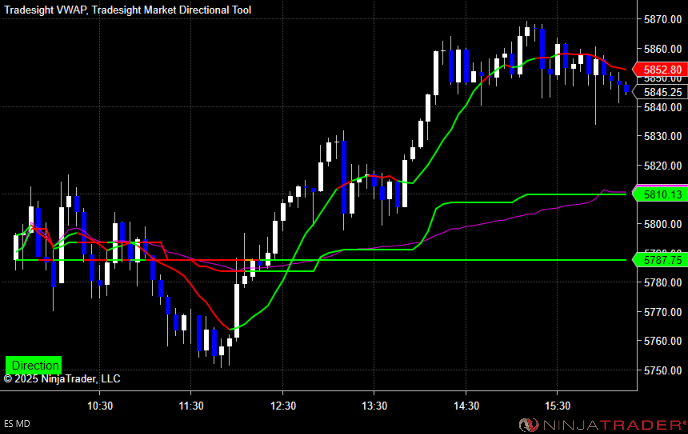Click the 5780.00 price axis label
This screenshot has width=688, height=434.
(x=663, y=283)
